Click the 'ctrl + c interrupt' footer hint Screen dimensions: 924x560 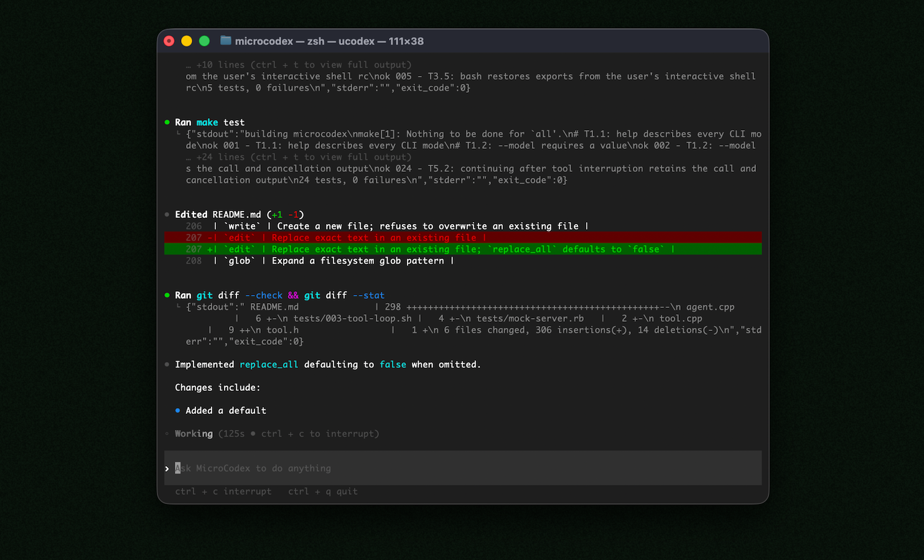point(223,492)
